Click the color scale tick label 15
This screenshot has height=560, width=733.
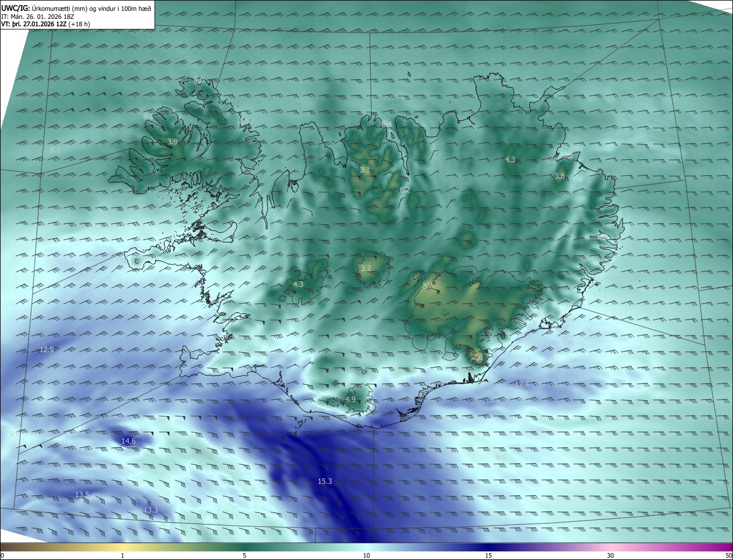click(488, 555)
